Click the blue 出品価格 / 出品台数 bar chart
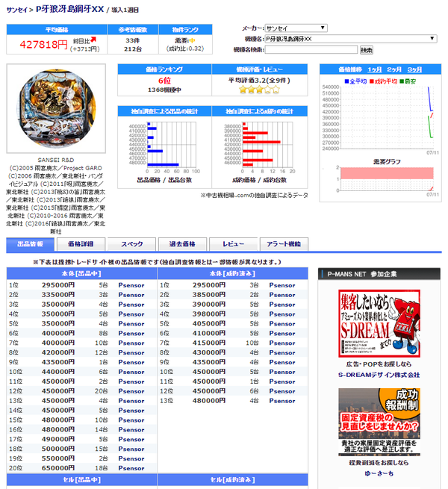Image resolution: width=448 pixels, height=489 pixels. pos(164,148)
